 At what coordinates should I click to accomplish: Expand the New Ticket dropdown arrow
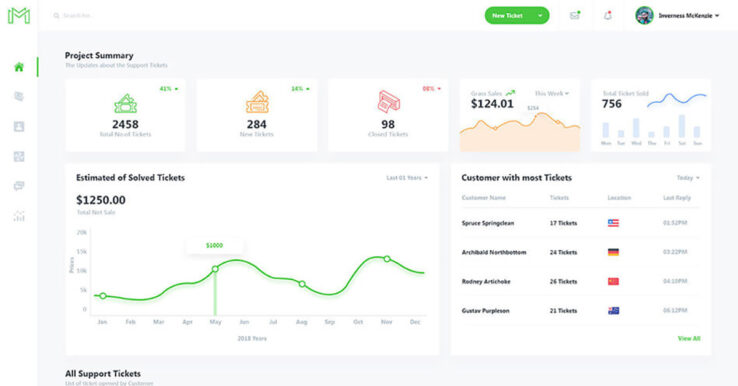540,16
